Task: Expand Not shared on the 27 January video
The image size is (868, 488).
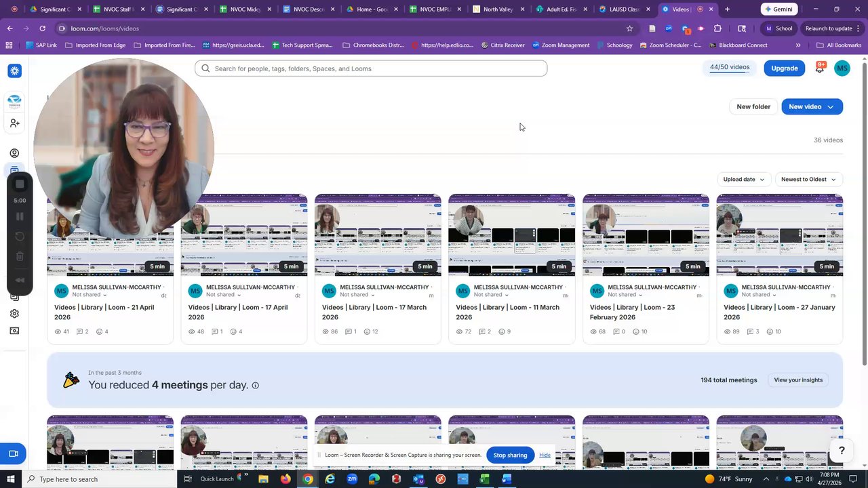Action: [759, 295]
